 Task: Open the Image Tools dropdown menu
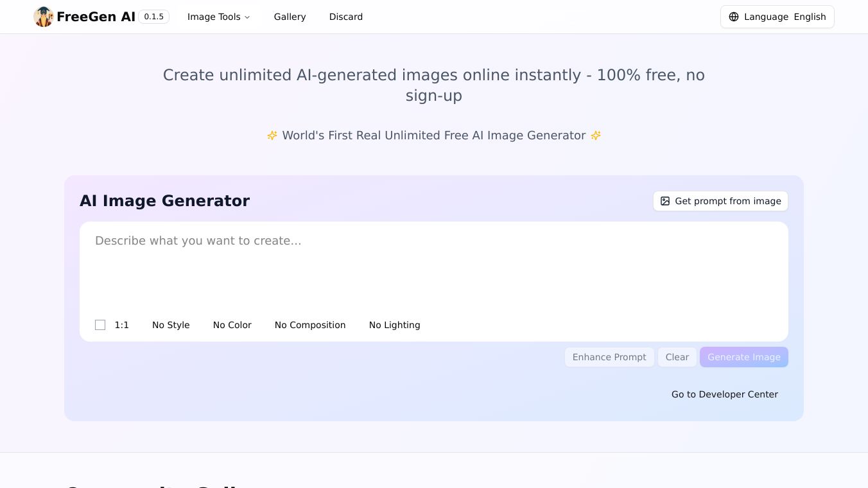pos(218,17)
